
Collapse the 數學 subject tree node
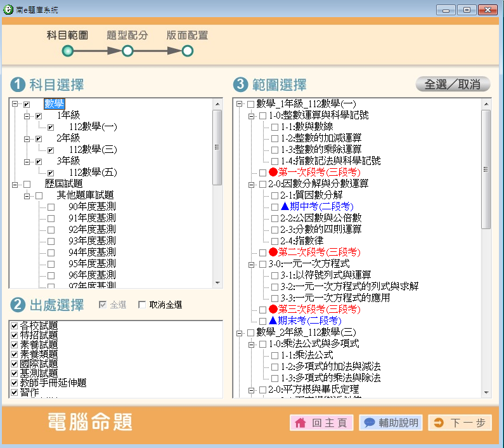[x=15, y=104]
